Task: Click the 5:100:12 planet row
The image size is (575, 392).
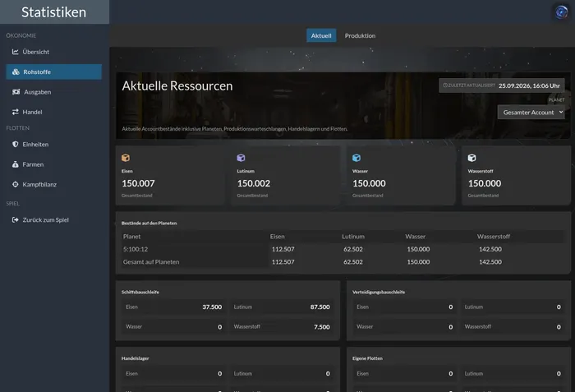Action: (x=343, y=249)
